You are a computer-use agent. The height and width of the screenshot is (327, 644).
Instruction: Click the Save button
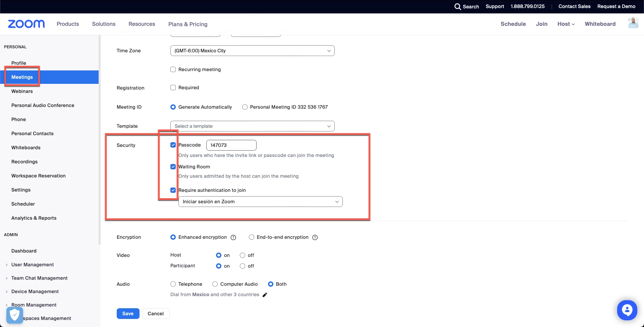pyautogui.click(x=128, y=314)
